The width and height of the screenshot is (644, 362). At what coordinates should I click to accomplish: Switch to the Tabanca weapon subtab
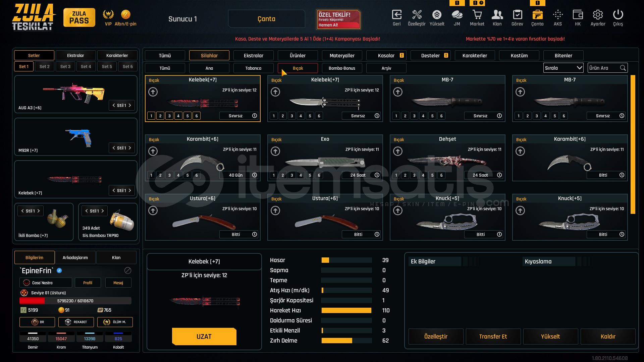coord(253,68)
